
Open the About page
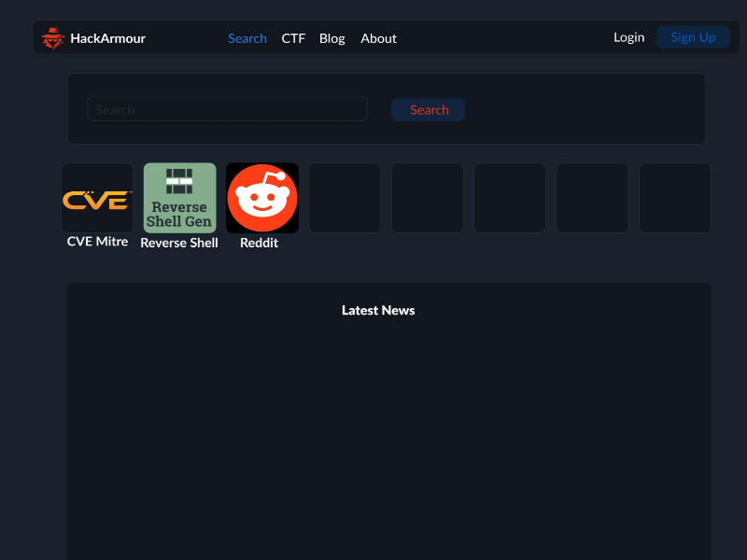tap(378, 38)
